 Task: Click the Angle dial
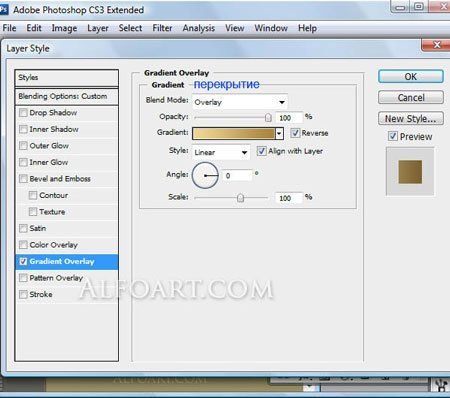click(x=205, y=175)
